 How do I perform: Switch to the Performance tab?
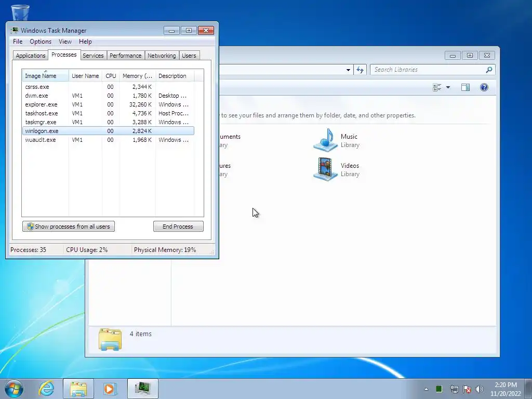pyautogui.click(x=126, y=56)
